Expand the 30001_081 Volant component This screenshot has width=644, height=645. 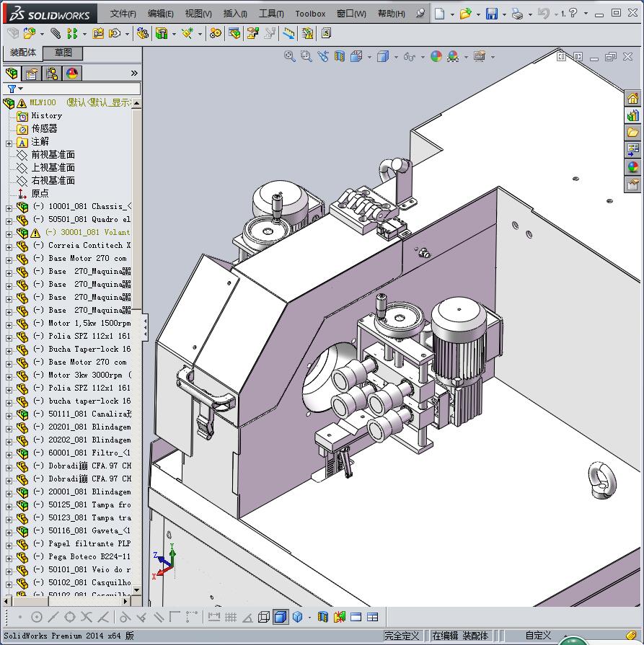9,234
